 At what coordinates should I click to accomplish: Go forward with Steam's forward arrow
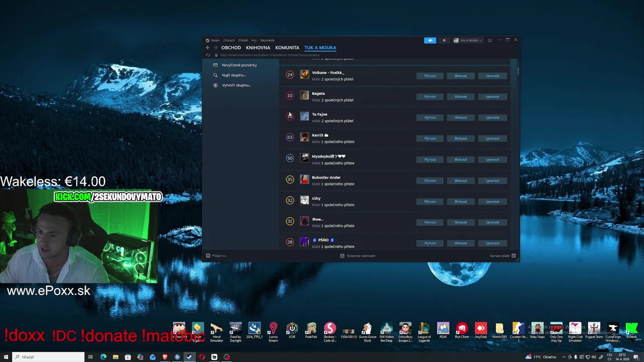(215, 48)
